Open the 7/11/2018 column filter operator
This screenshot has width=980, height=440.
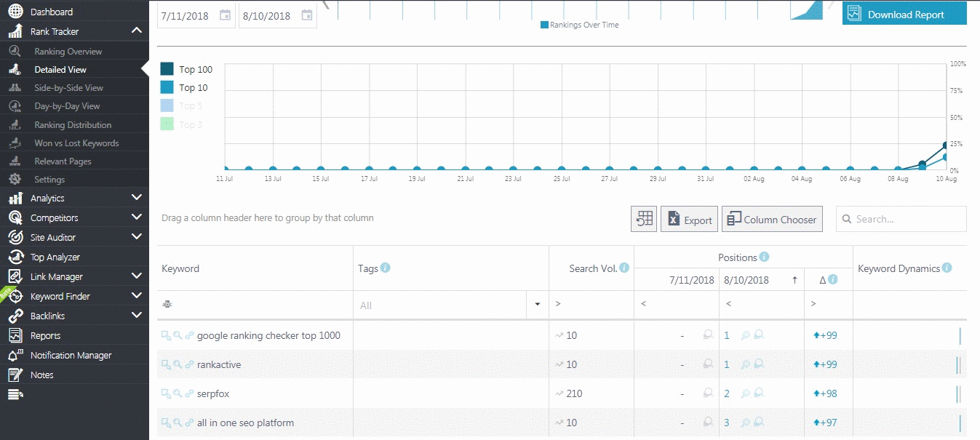pyautogui.click(x=644, y=303)
